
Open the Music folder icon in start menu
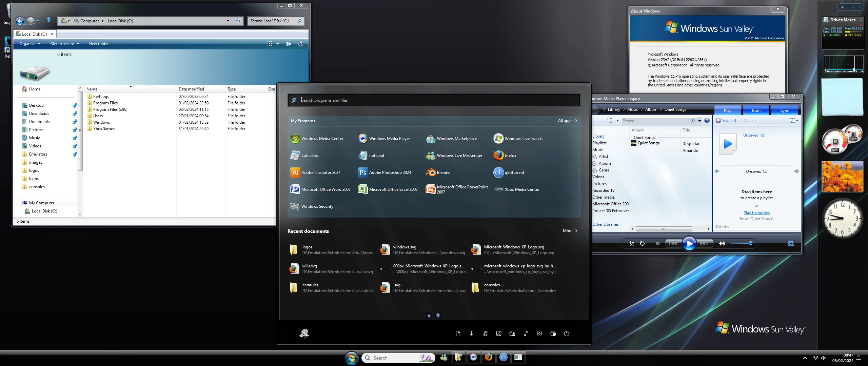pyautogui.click(x=485, y=333)
